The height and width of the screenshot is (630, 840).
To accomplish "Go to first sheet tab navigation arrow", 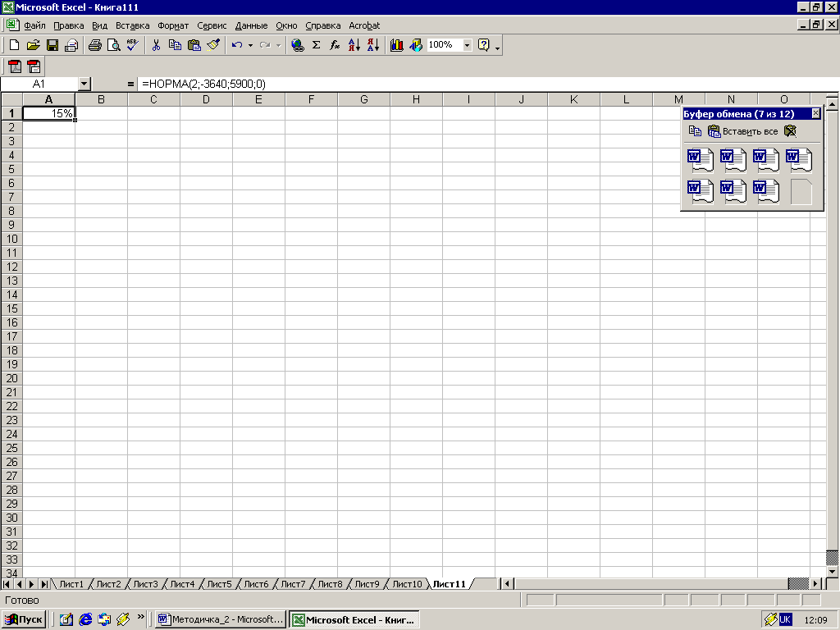I will tap(7, 584).
